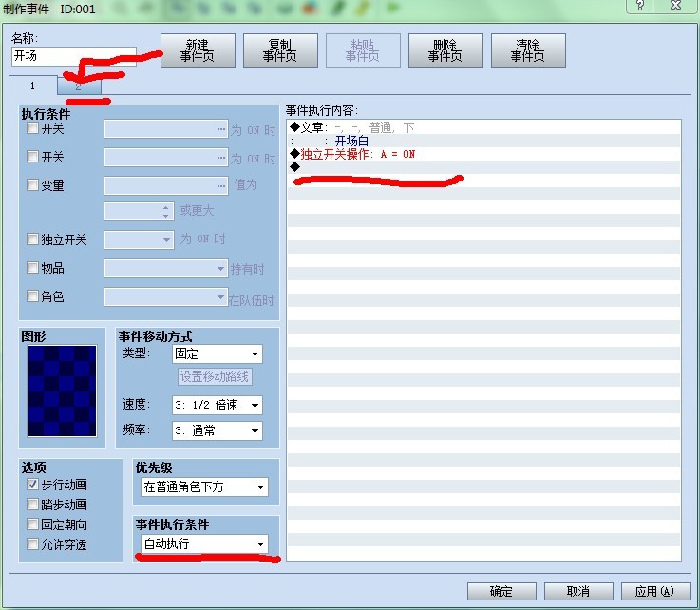This screenshot has width=700, height=610.
Task: Tick the 变量 condition checkbox
Action: [32, 184]
